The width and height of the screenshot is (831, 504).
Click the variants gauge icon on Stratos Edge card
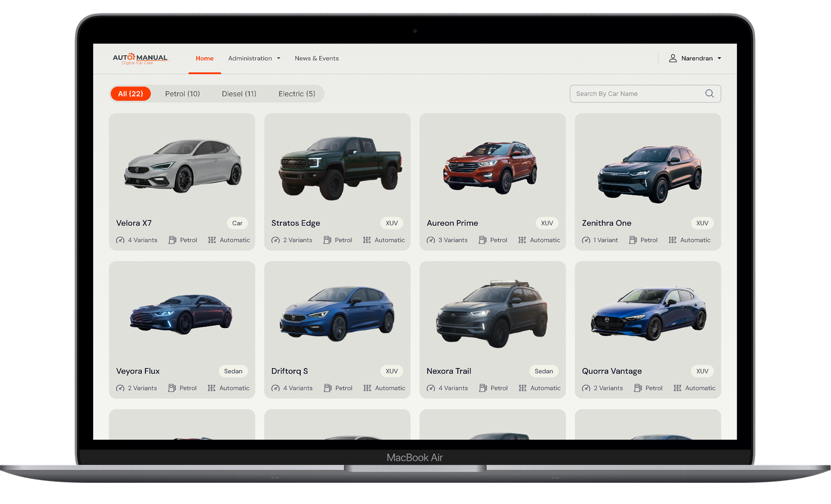point(275,240)
